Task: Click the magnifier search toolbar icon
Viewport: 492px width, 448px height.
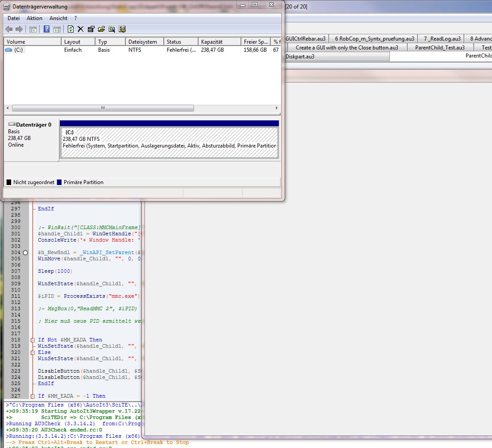Action: 112,29
